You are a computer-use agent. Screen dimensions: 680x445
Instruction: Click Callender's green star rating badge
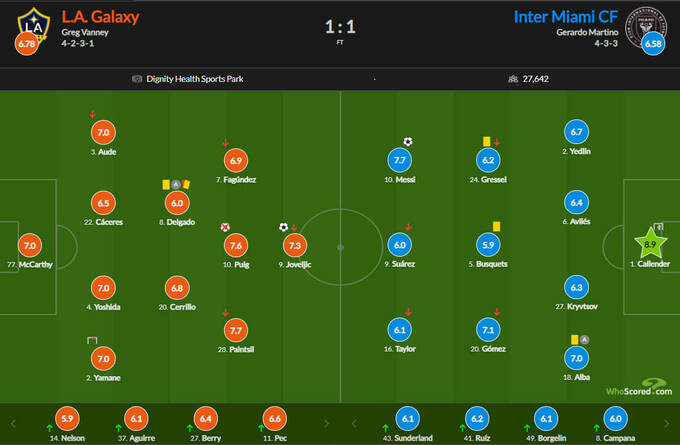coord(650,244)
